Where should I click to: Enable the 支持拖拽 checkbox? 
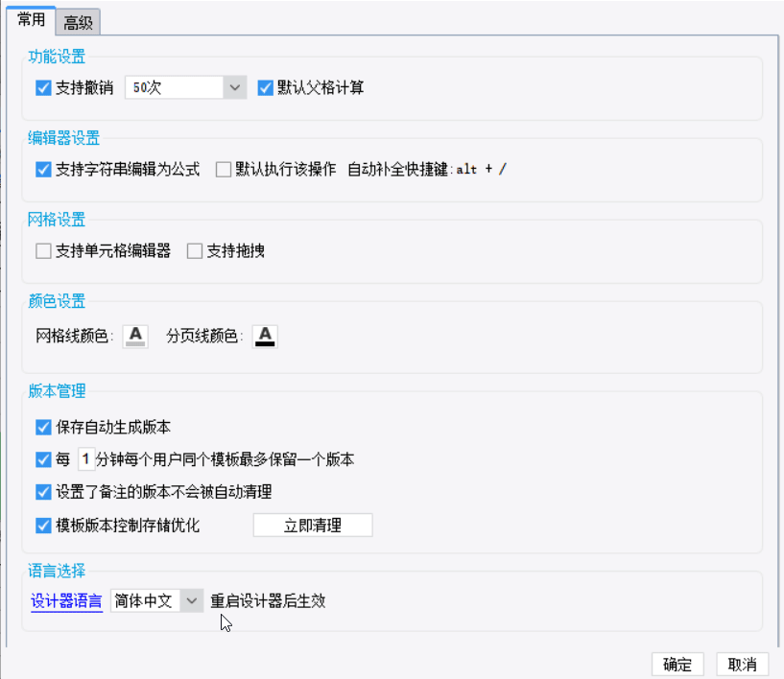(x=195, y=251)
